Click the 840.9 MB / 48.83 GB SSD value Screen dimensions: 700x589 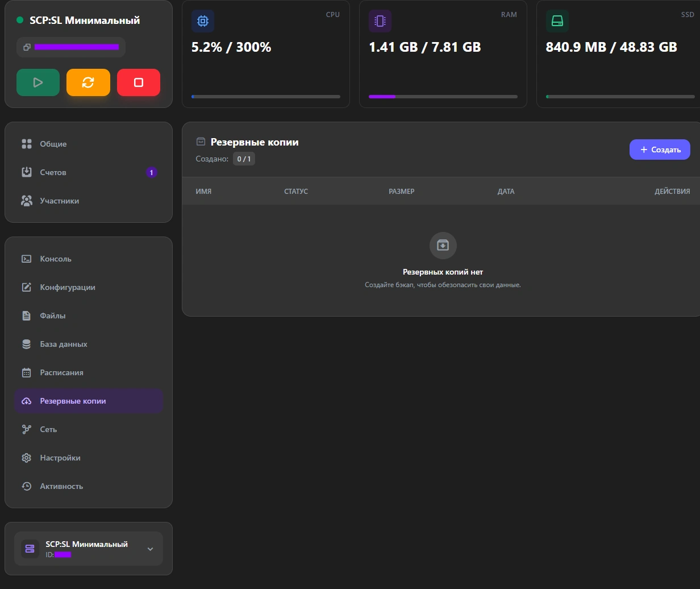pos(611,47)
